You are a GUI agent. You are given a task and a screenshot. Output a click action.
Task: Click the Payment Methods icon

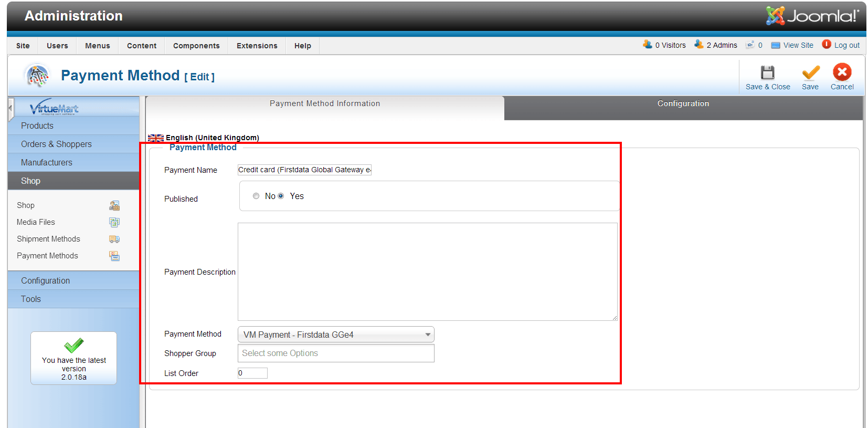coord(114,256)
